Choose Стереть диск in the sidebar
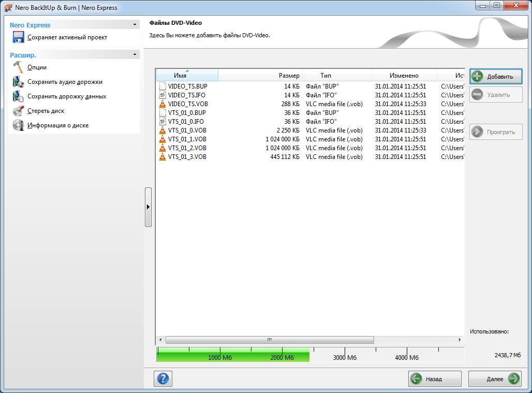Screen dimensions: 532x393 coord(46,111)
